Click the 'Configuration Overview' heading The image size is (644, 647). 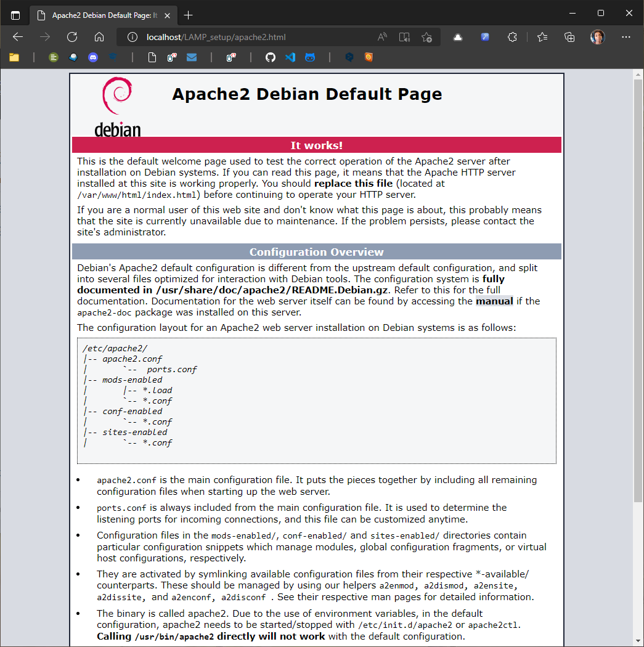pos(316,252)
